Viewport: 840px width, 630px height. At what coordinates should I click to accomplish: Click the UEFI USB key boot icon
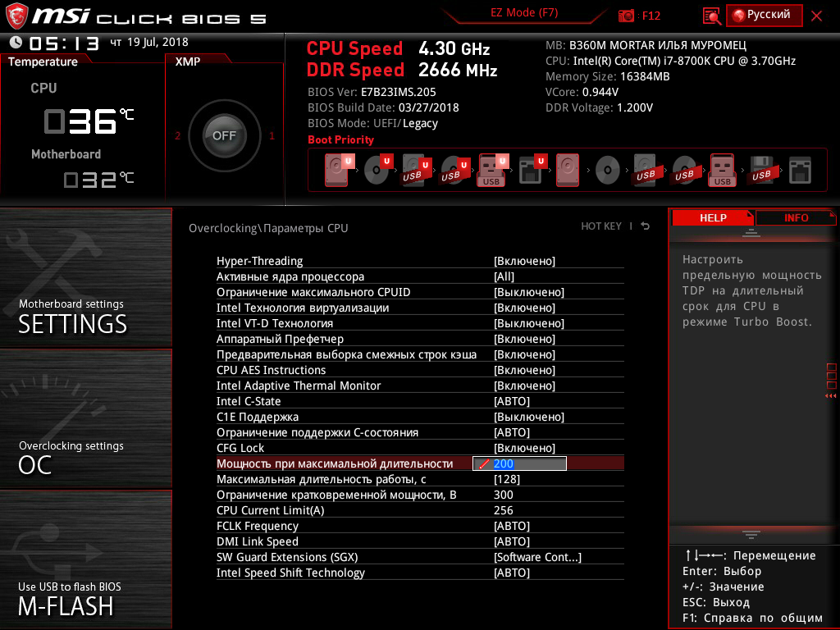pos(492,170)
